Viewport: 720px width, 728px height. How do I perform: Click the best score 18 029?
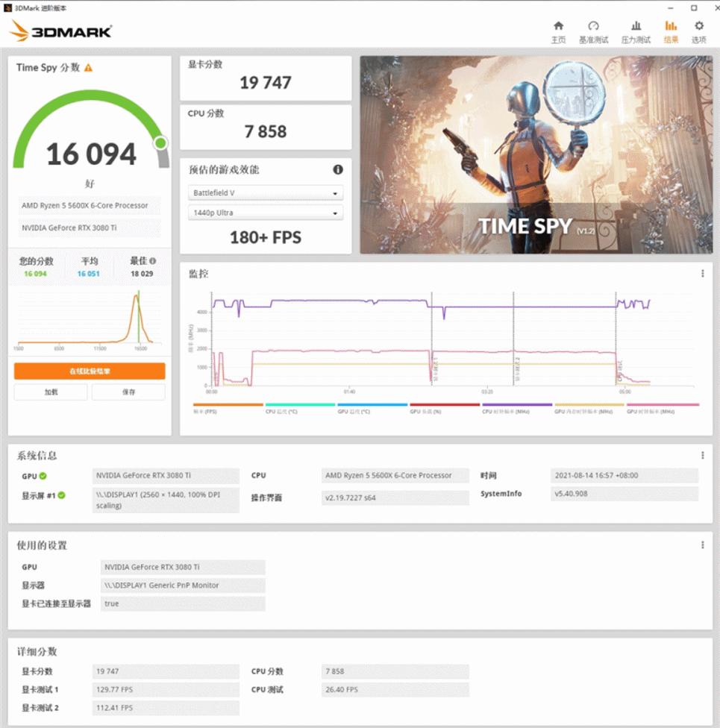142,274
